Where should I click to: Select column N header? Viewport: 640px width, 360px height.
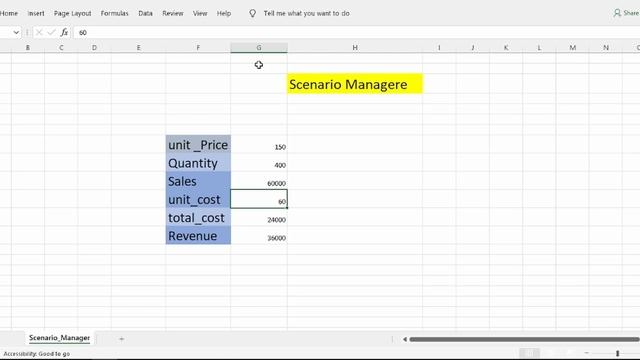coord(606,48)
